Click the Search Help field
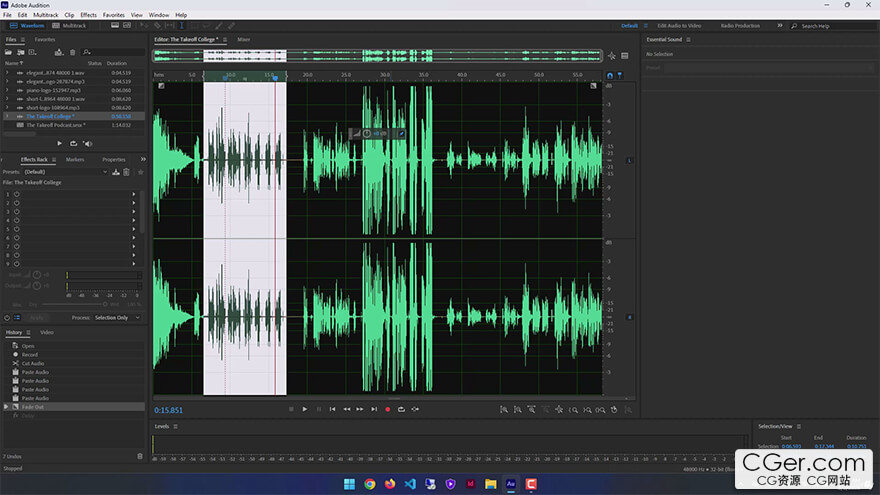This screenshot has height=495, width=880. coord(833,26)
